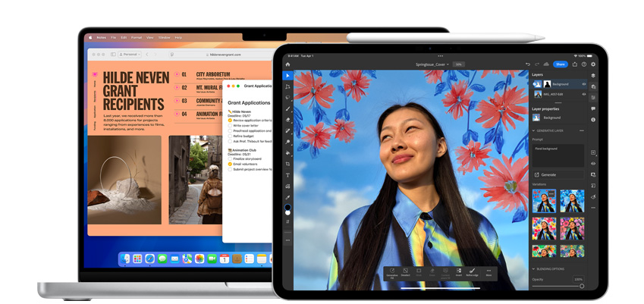
Task: Tap the Home icon in Photoshop
Action: pos(287,64)
